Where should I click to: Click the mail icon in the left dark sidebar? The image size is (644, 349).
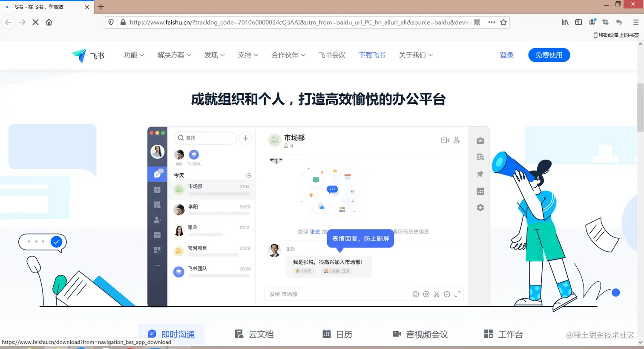coord(157,235)
